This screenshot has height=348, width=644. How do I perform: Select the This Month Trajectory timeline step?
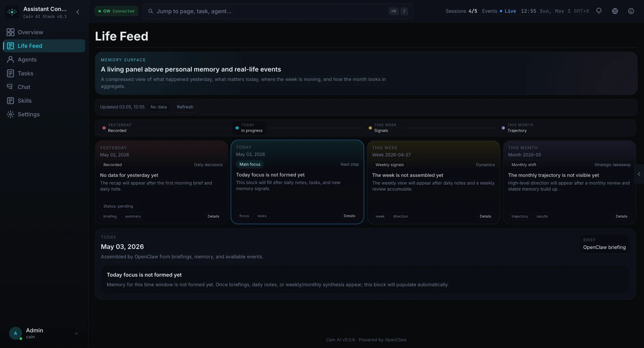pyautogui.click(x=518, y=128)
